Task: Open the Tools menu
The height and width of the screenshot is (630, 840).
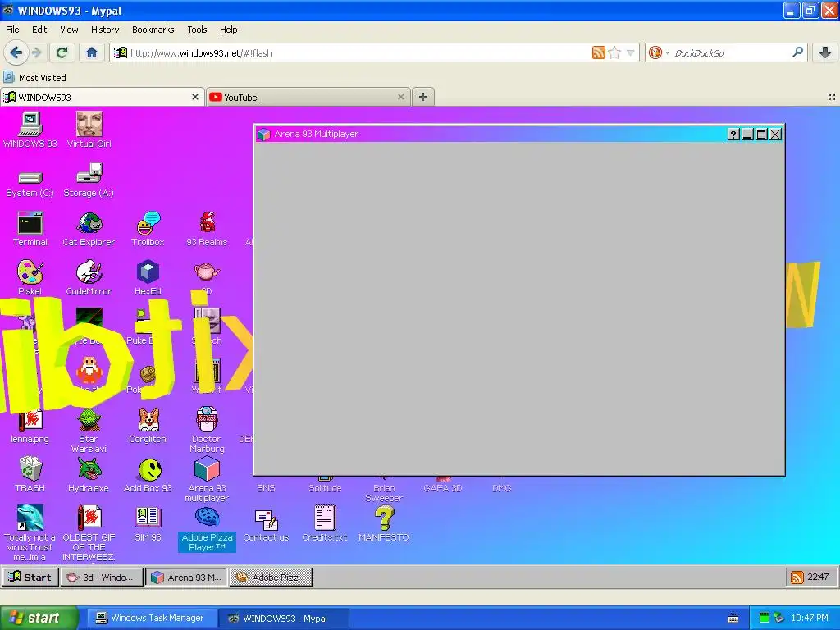Action: click(197, 30)
